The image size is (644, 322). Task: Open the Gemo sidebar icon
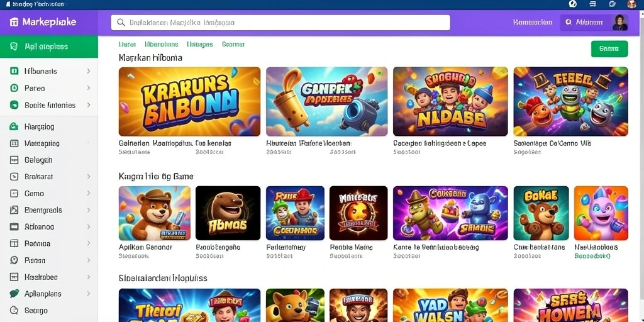[14, 193]
